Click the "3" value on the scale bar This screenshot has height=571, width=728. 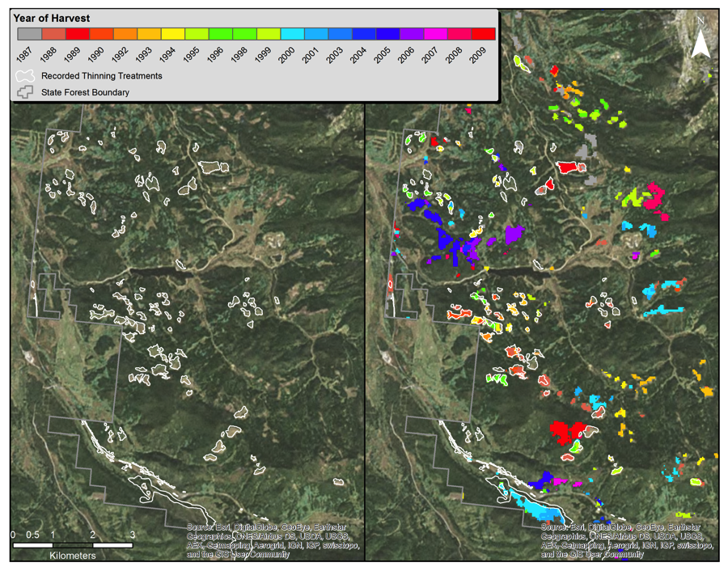[133, 535]
